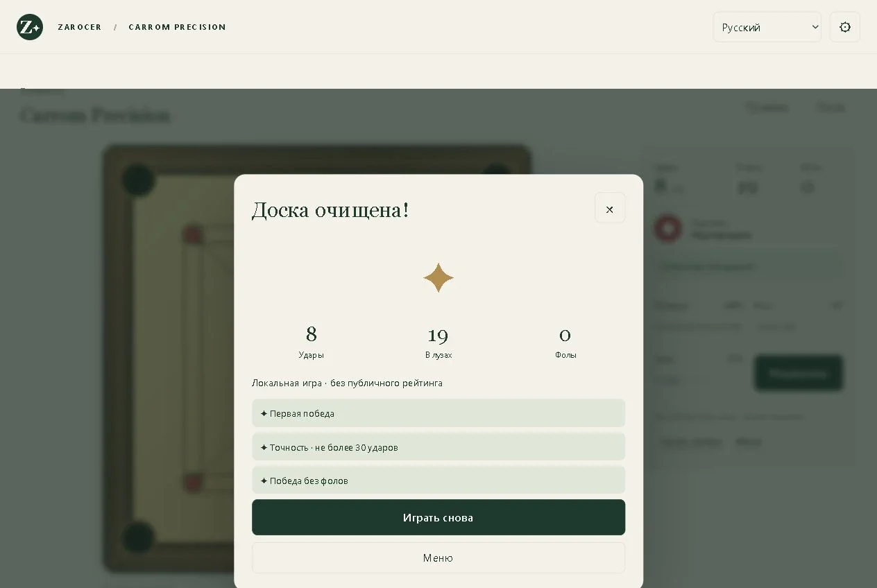877x588 pixels.
Task: Close the Доска очищена dialog
Action: pos(610,208)
